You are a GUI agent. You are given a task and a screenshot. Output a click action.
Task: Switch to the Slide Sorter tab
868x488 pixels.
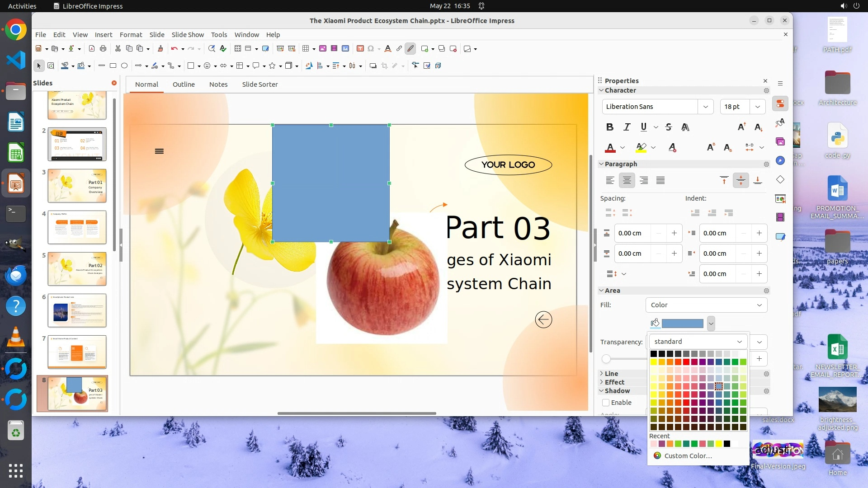(259, 84)
